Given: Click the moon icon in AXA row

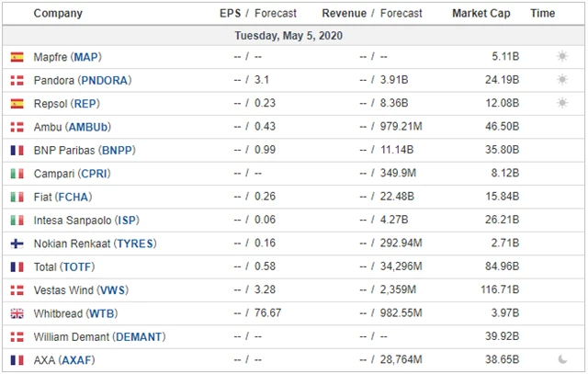Looking at the screenshot, I should (561, 360).
